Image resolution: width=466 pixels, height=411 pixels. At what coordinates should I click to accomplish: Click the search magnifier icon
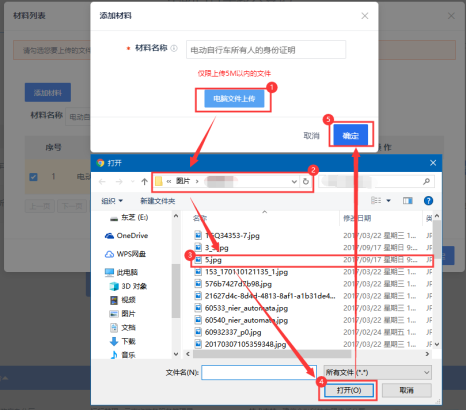(426, 182)
